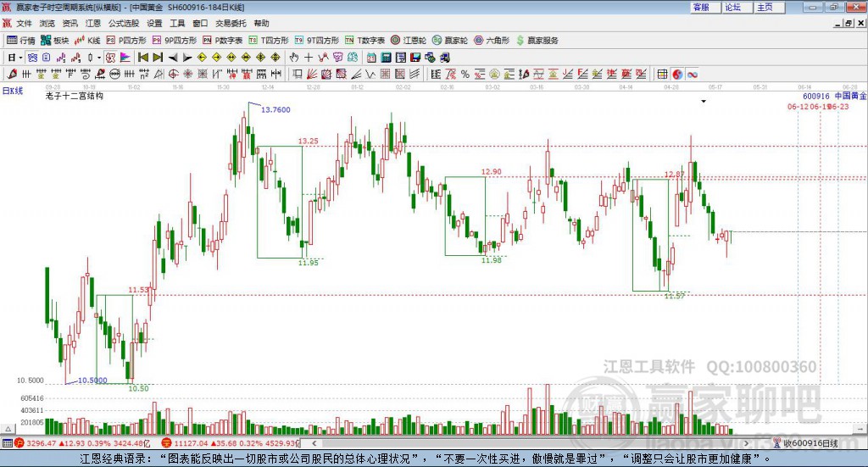Select the red target circle tool
This screenshot has height=467, width=868.
click(173, 74)
